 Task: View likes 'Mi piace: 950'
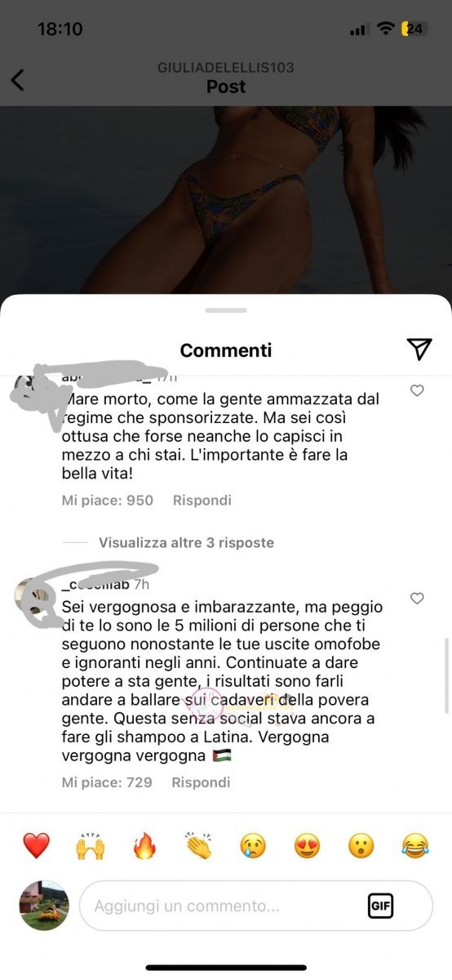coord(108,500)
